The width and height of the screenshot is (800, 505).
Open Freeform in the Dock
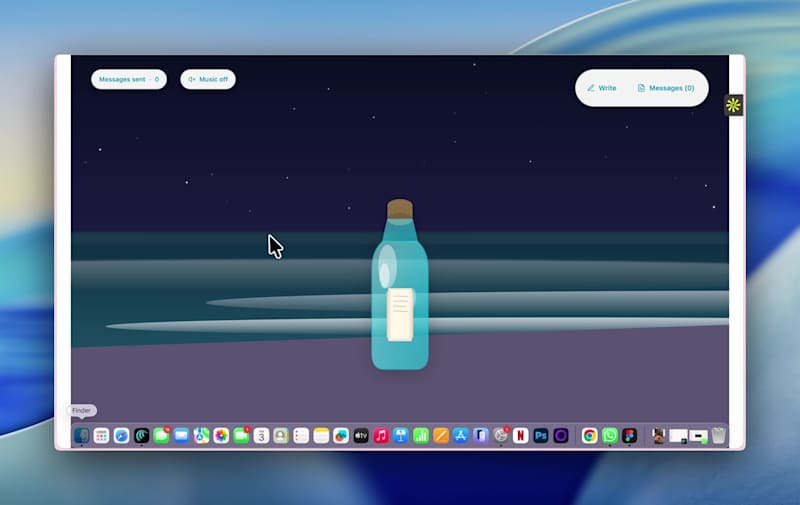click(341, 436)
